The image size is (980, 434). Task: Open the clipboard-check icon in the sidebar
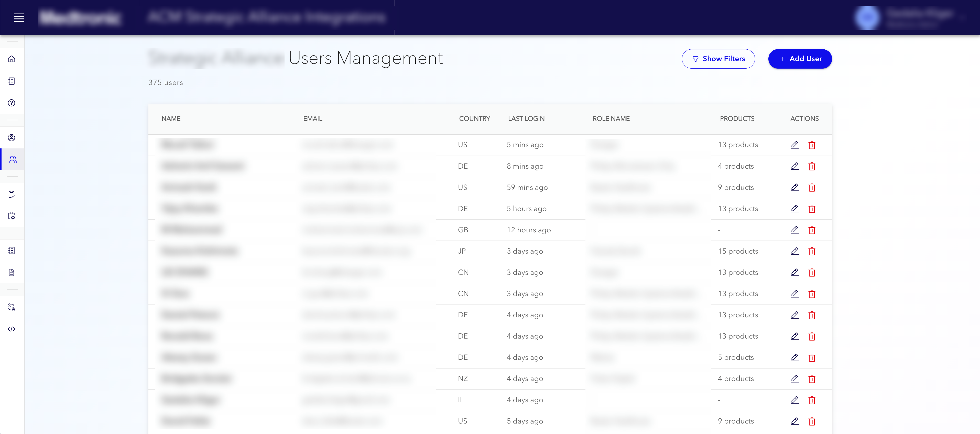click(12, 194)
